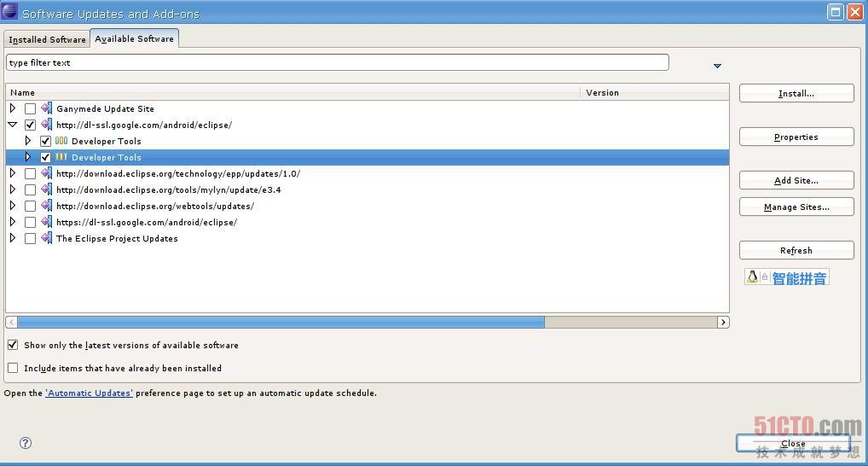The height and width of the screenshot is (466, 868).
Task: Maximize the Software Updates window
Action: coord(836,12)
